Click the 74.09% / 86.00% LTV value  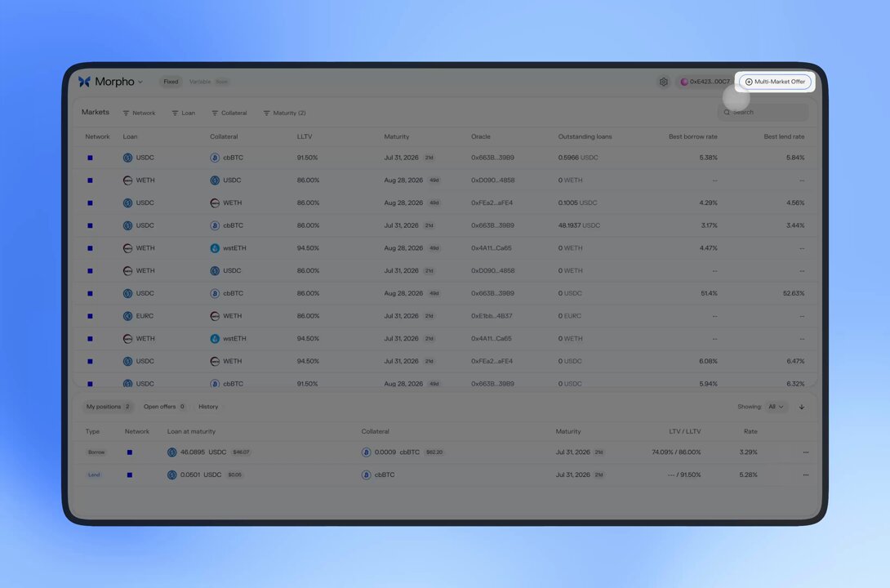coord(676,452)
